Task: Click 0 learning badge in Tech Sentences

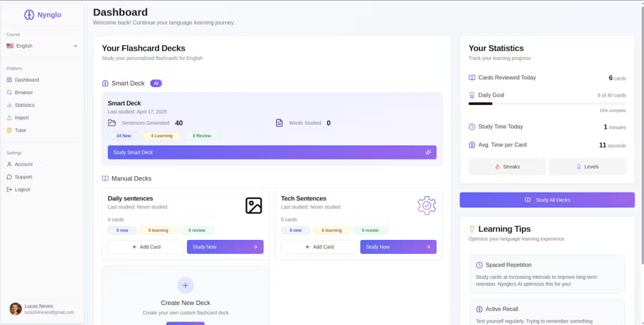Action: click(331, 230)
